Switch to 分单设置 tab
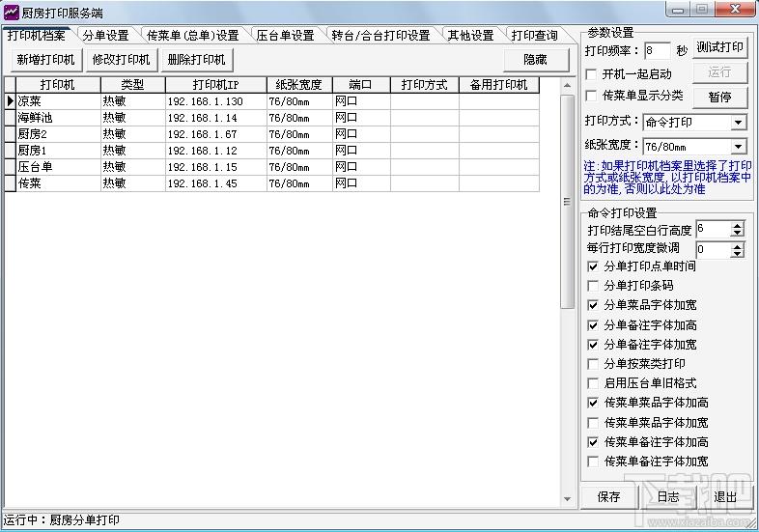The height and width of the screenshot is (532, 759). tap(105, 36)
